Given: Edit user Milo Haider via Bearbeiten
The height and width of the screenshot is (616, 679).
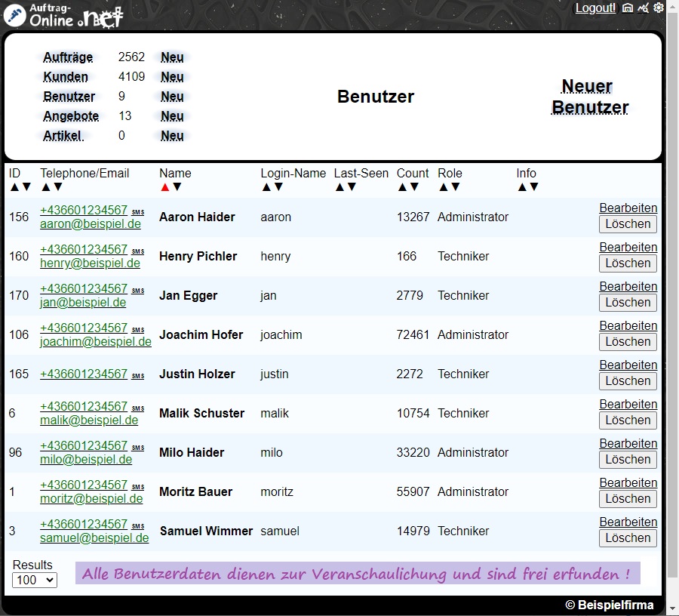Looking at the screenshot, I should (628, 444).
